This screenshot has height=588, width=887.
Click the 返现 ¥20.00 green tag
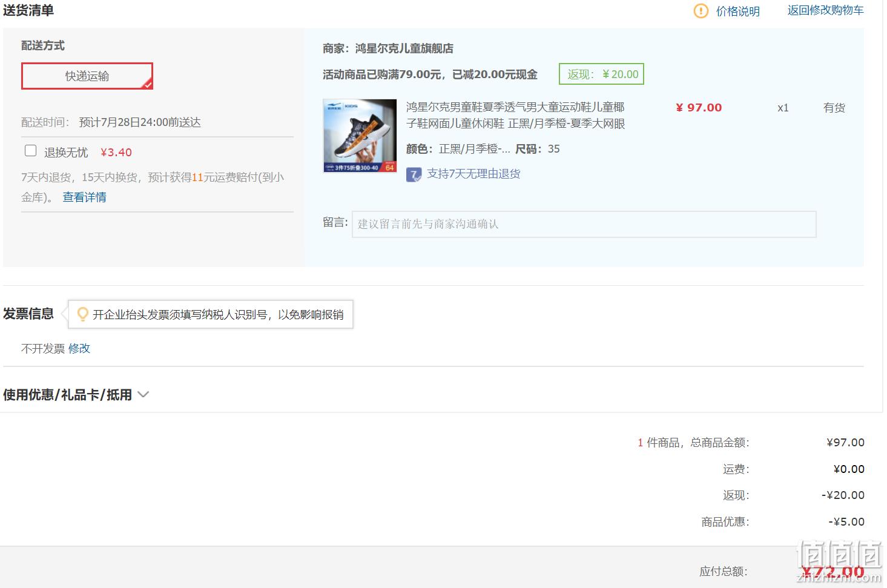(601, 74)
